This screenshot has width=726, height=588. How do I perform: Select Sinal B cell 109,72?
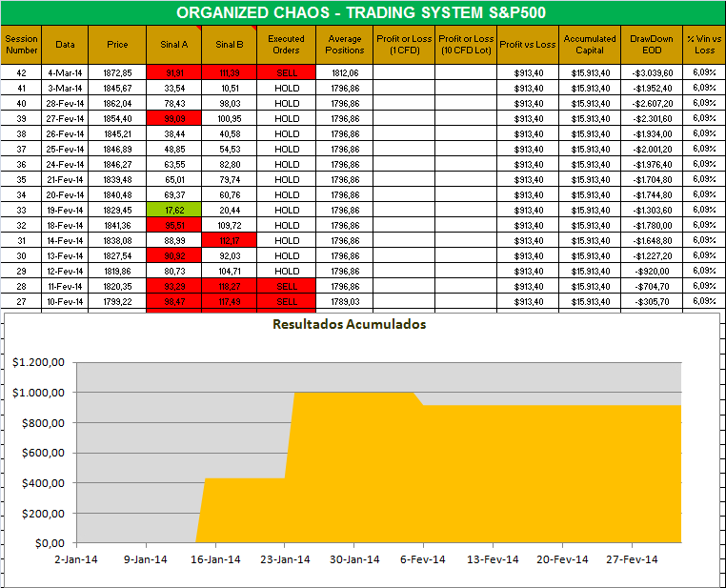[x=230, y=226]
